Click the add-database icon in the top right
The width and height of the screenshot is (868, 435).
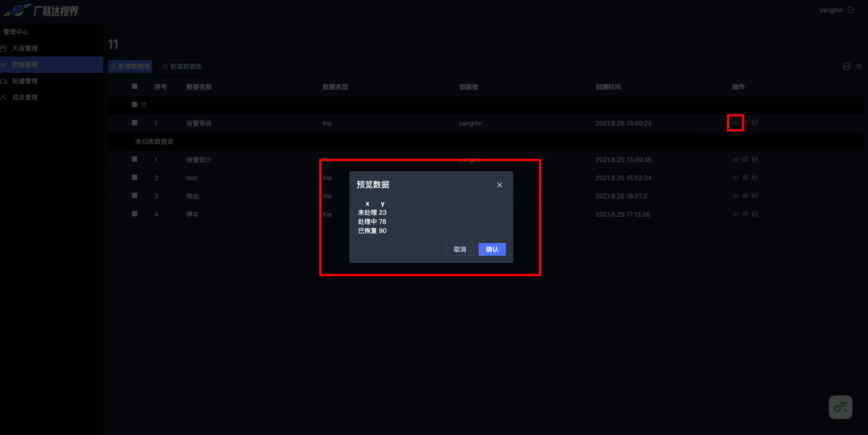coord(847,66)
